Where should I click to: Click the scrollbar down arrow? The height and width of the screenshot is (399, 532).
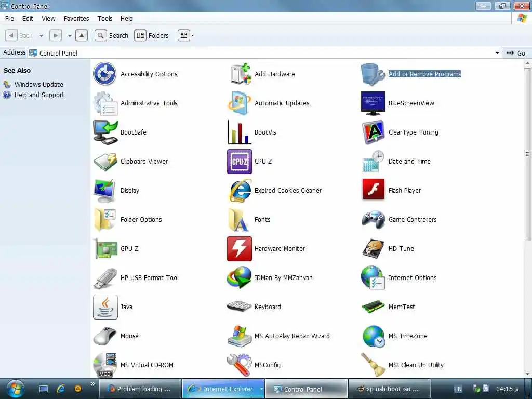[528, 374]
